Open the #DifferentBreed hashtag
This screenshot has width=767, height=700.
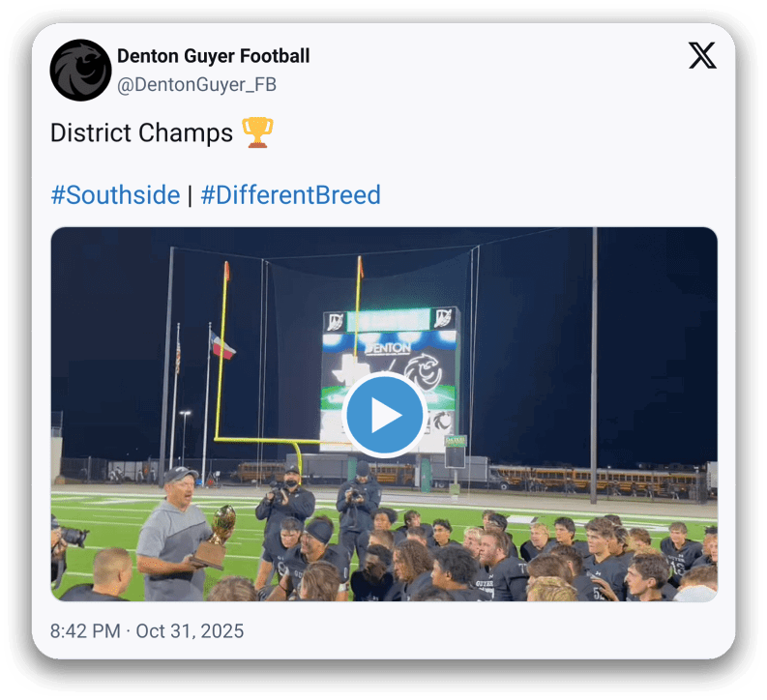(x=290, y=195)
